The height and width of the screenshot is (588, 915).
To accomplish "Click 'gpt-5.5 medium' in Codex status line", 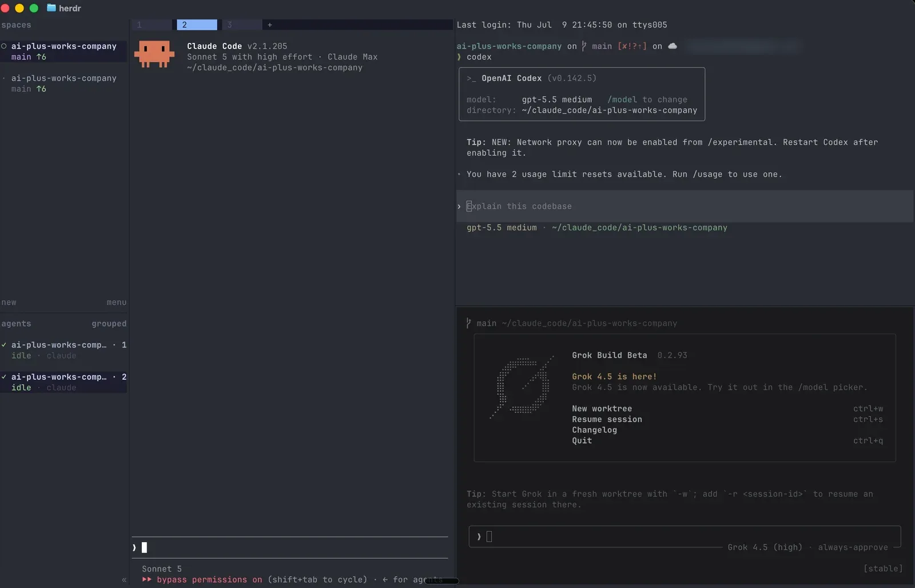I will point(502,228).
